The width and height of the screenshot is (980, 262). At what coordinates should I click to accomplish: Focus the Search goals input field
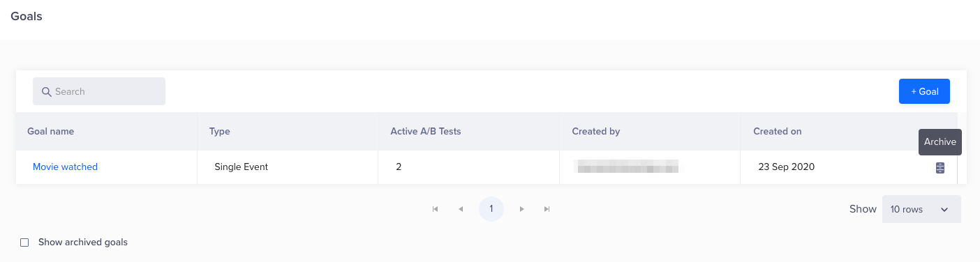99,91
